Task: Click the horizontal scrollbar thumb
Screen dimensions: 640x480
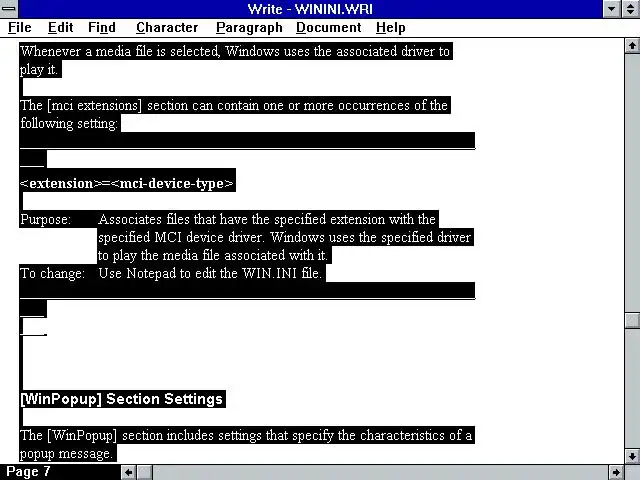Action: coord(144,472)
